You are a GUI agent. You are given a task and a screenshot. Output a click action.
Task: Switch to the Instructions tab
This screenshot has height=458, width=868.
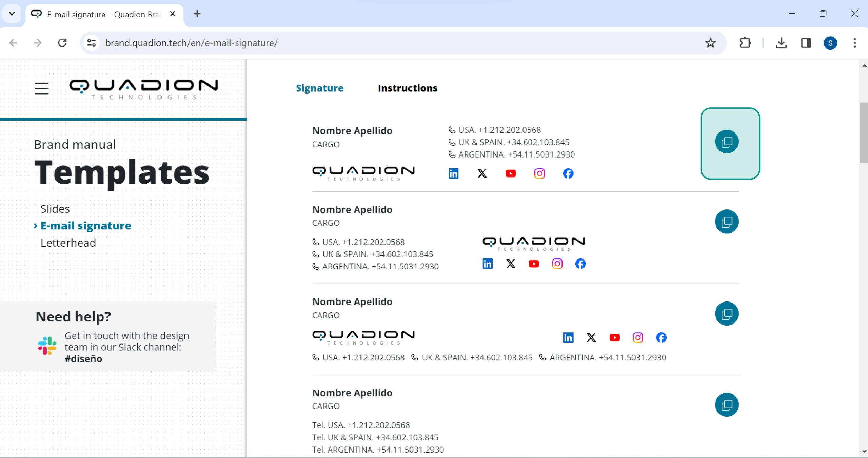(x=408, y=88)
